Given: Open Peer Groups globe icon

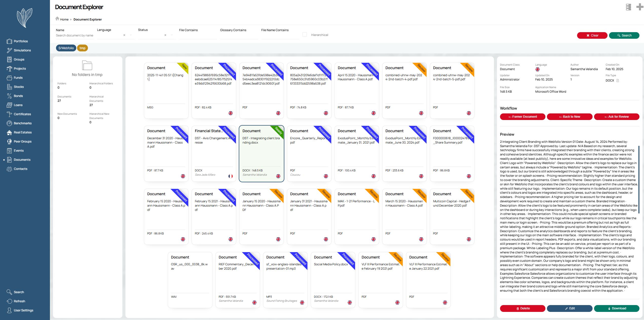Looking at the screenshot, I should 9,142.
